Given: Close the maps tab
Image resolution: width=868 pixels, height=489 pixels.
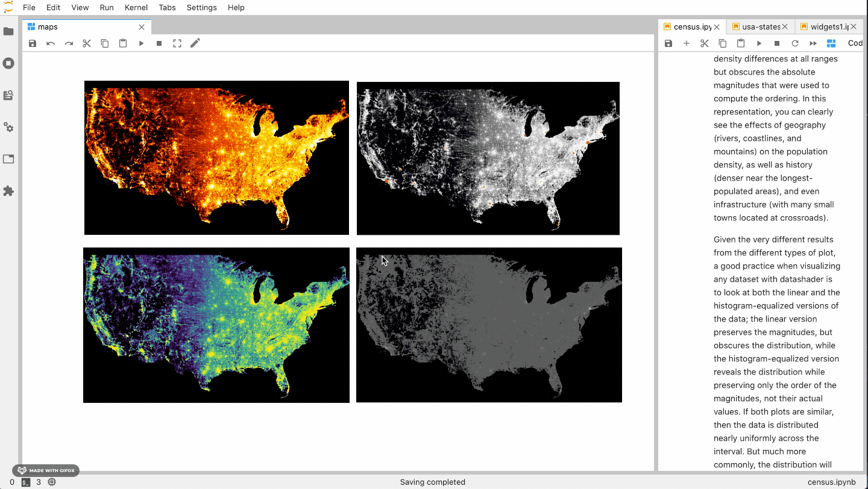Looking at the screenshot, I should pos(142,27).
